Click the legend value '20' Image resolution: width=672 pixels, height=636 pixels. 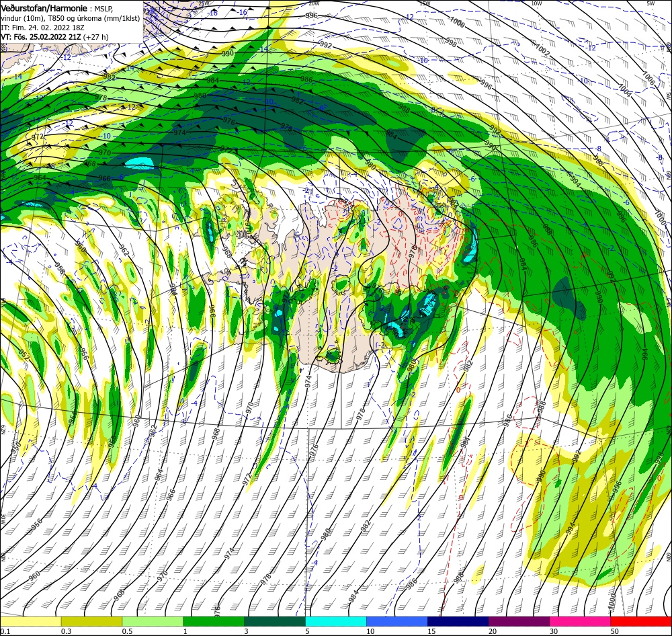(493, 631)
